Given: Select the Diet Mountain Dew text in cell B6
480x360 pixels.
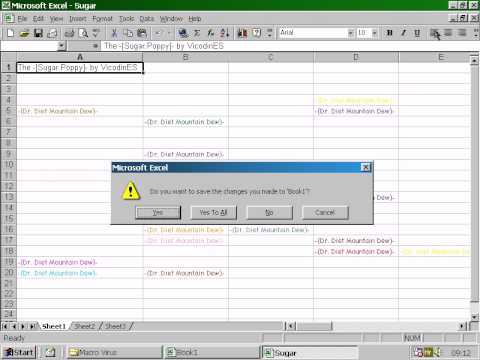Looking at the screenshot, I should pyautogui.click(x=184, y=122).
